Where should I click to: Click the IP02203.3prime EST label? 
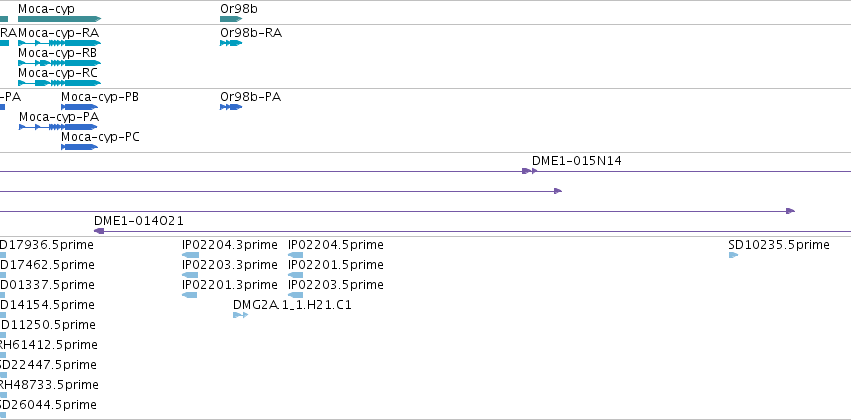(x=230, y=265)
